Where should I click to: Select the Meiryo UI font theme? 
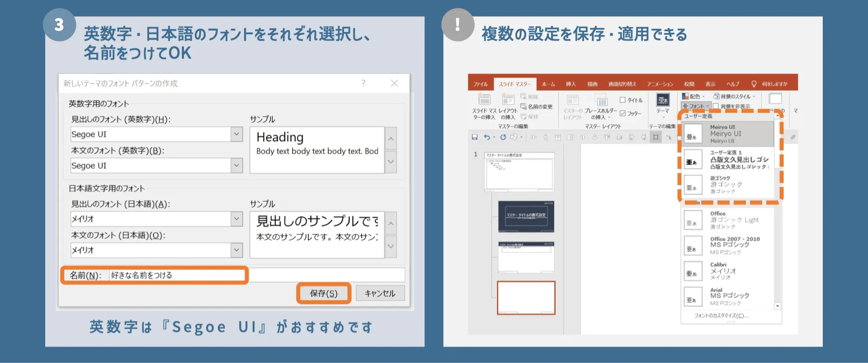(728, 134)
